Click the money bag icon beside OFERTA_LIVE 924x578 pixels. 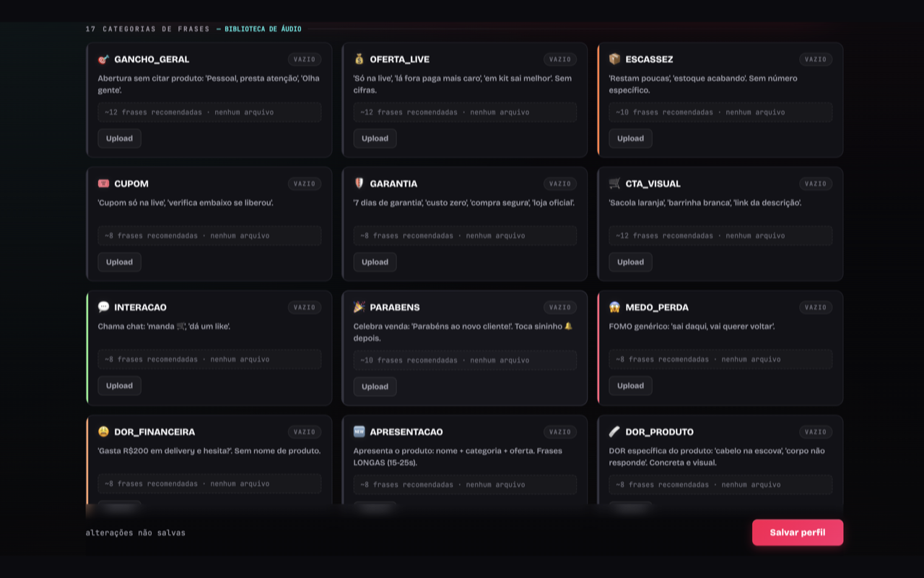(x=359, y=59)
